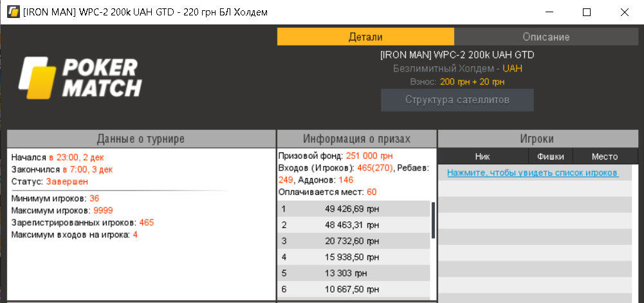The width and height of the screenshot is (644, 303).
Task: Click the Данные о турнире panel header
Action: [141, 138]
